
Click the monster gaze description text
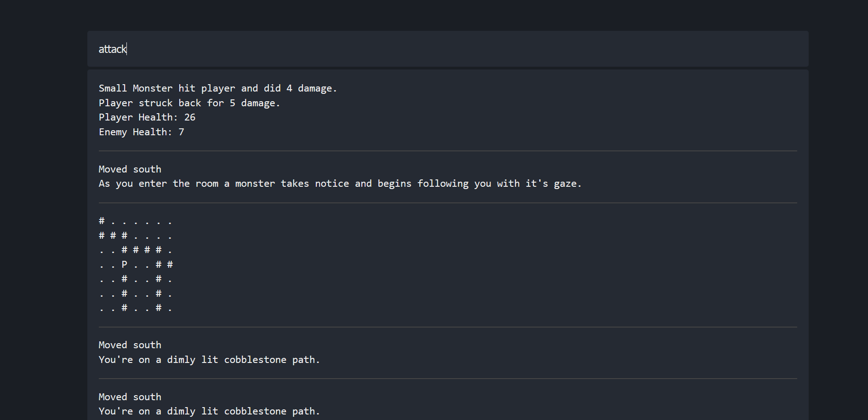(340, 183)
